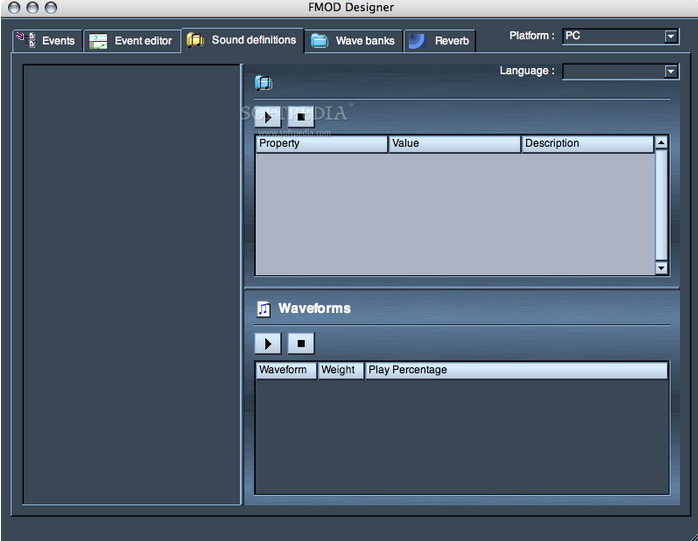
Task: Play the selected waveform
Action: pyautogui.click(x=268, y=343)
